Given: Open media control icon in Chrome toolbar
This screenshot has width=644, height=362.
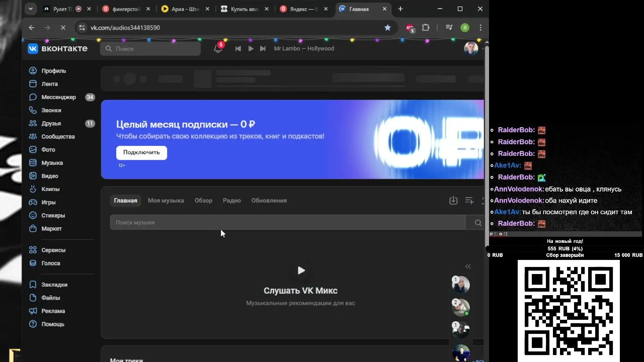Looking at the screenshot, I should pyautogui.click(x=449, y=28).
